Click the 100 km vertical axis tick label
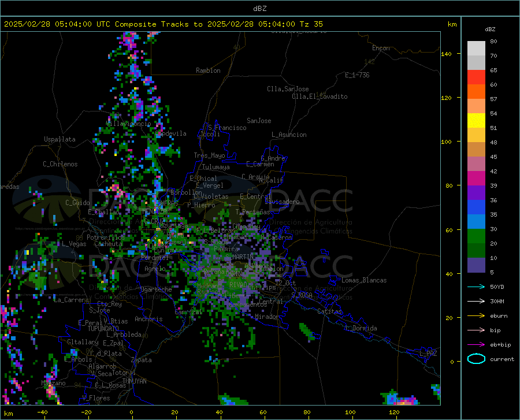This screenshot has width=520, height=420. (446, 142)
